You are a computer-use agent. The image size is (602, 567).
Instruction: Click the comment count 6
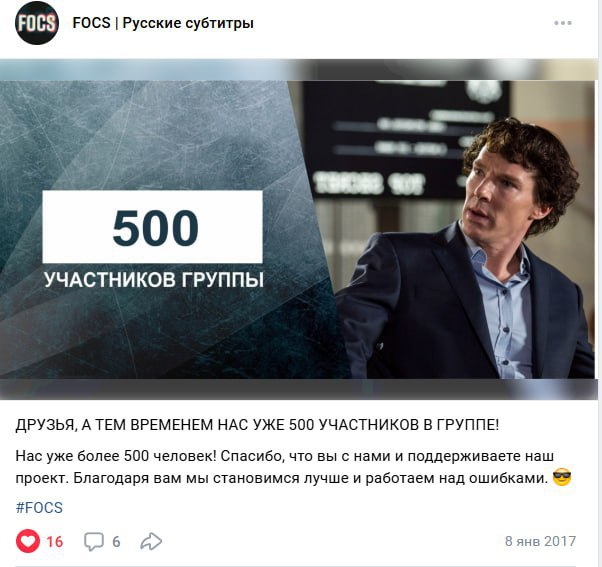tap(116, 542)
